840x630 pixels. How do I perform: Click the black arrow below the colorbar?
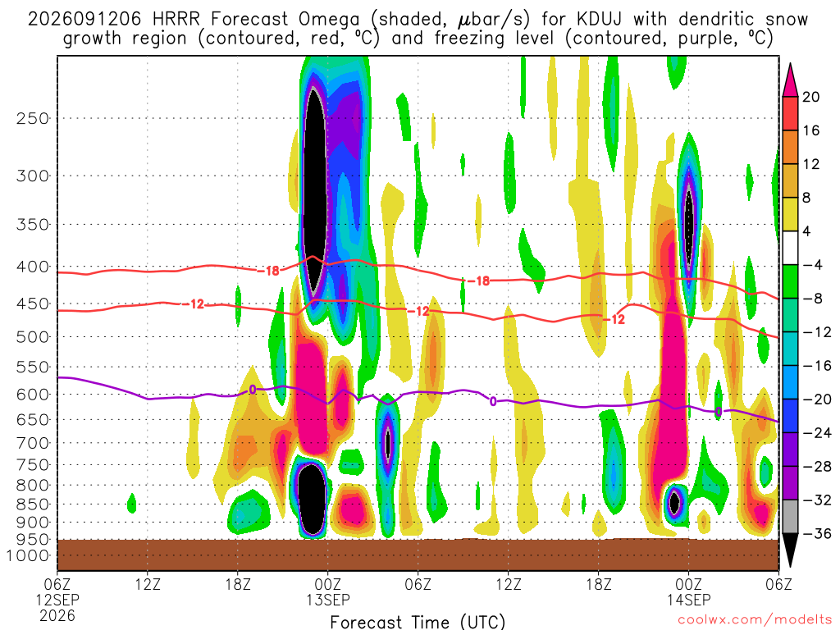[x=790, y=550]
